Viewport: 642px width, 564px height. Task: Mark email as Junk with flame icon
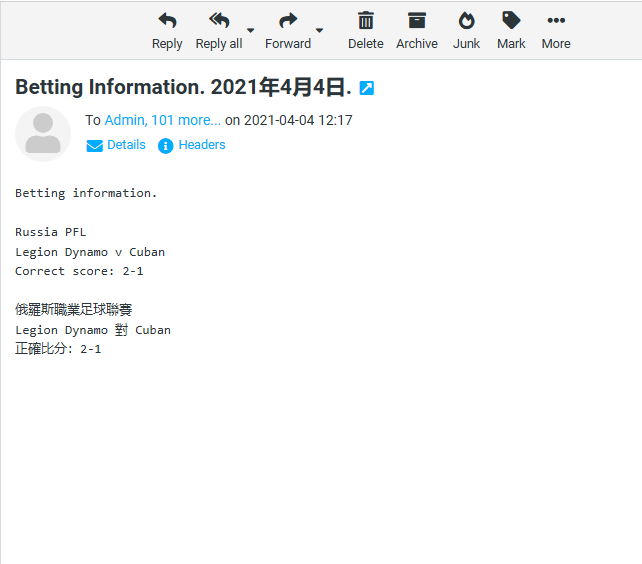click(x=466, y=21)
